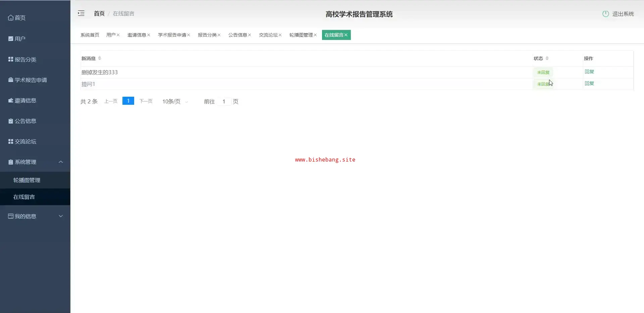
Task: Click the 我的信息 card icon
Action: [x=11, y=216]
